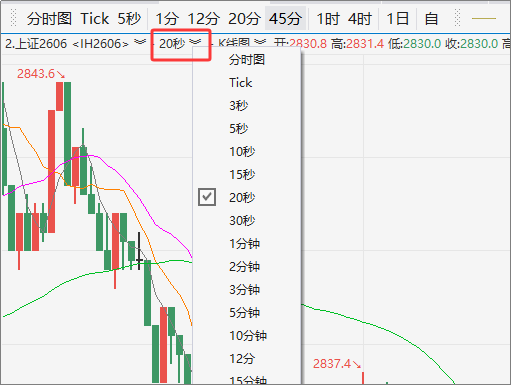Click the 收:2830.0 close price value
This screenshot has width=511, height=385.
472,43
